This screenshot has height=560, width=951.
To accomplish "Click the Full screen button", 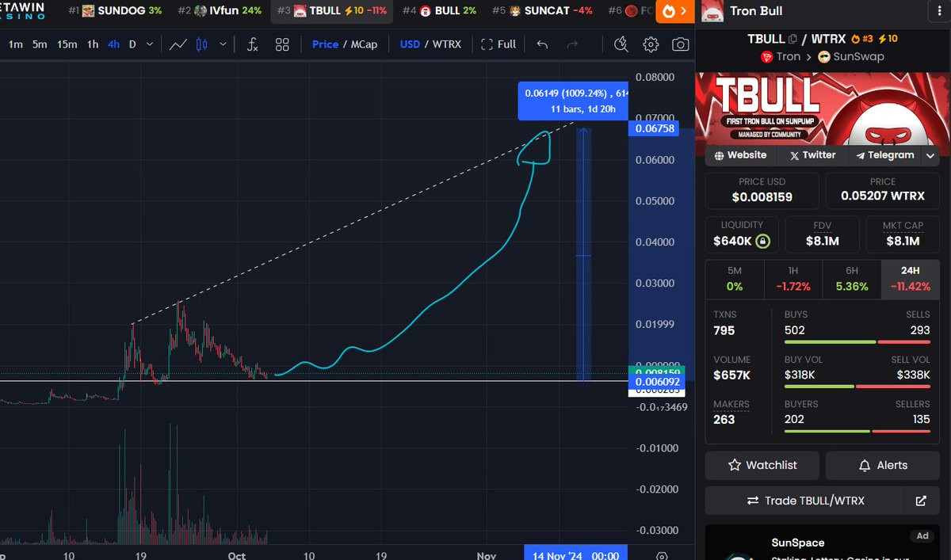I will [498, 44].
